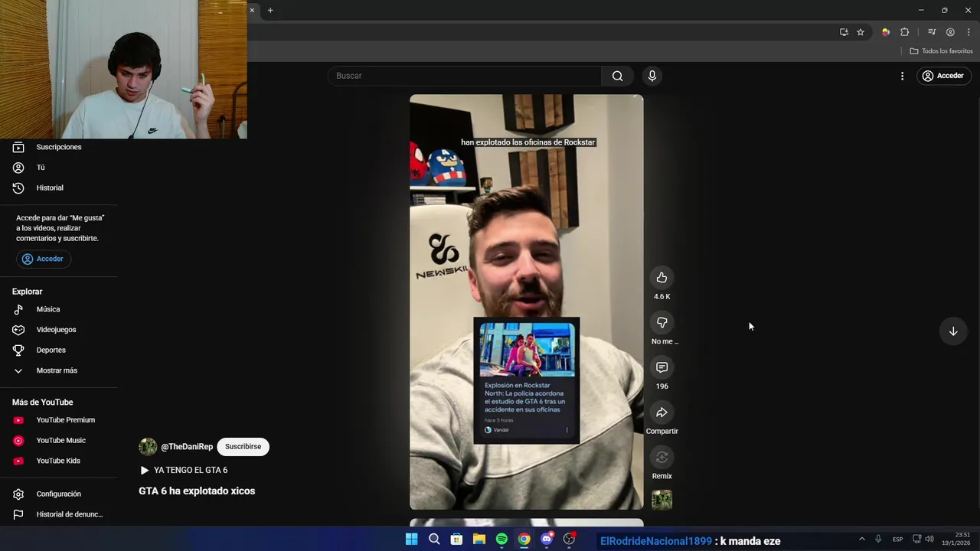Open Todos los favoritos folder
The height and width of the screenshot is (551, 980).
[x=941, y=51]
